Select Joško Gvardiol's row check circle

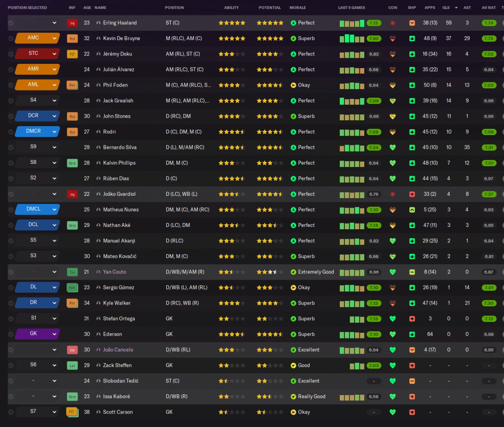point(11,194)
